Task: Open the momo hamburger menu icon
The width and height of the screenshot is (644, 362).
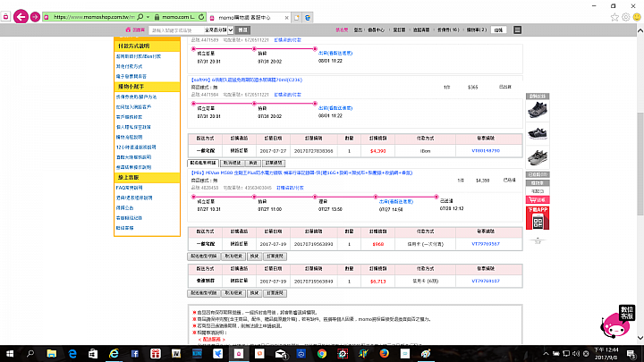Action: pos(518,30)
